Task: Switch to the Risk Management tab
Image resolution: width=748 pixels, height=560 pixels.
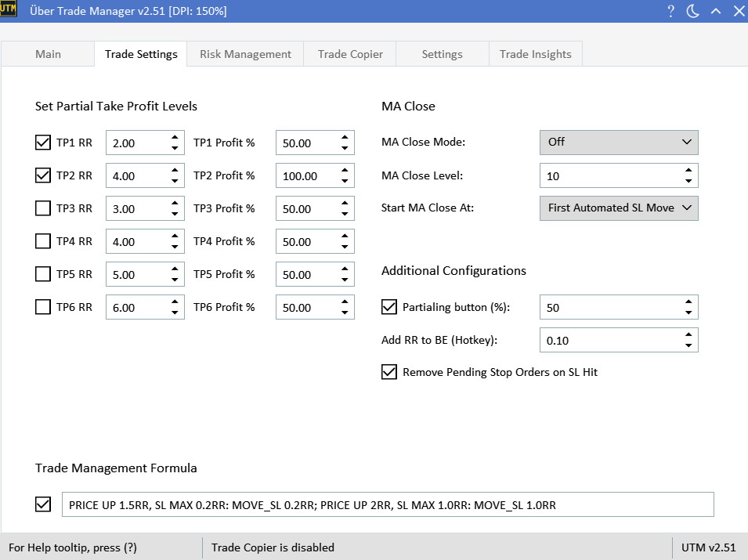Action: click(245, 54)
